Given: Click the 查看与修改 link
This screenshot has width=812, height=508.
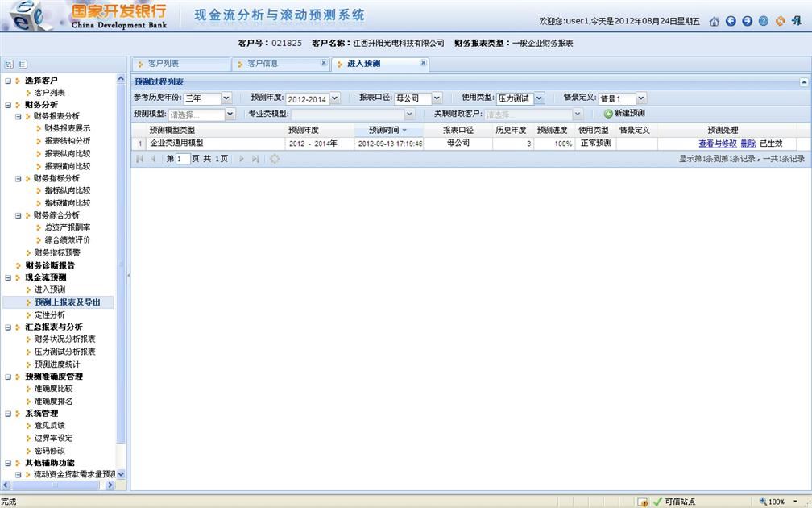Looking at the screenshot, I should coord(717,144).
